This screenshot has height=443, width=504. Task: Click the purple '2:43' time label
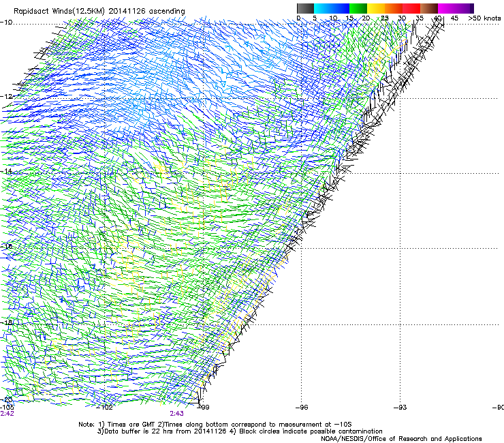[x=177, y=414]
